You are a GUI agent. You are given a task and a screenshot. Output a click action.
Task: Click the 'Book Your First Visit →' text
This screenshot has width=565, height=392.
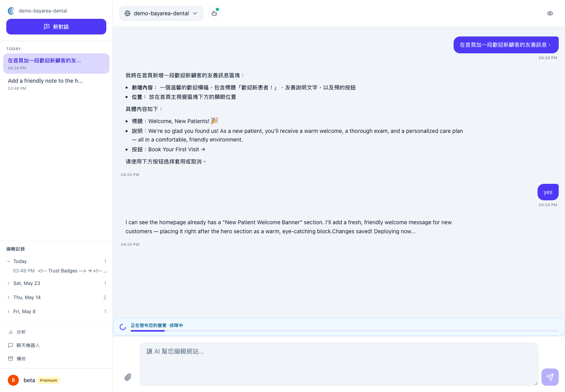click(x=177, y=149)
